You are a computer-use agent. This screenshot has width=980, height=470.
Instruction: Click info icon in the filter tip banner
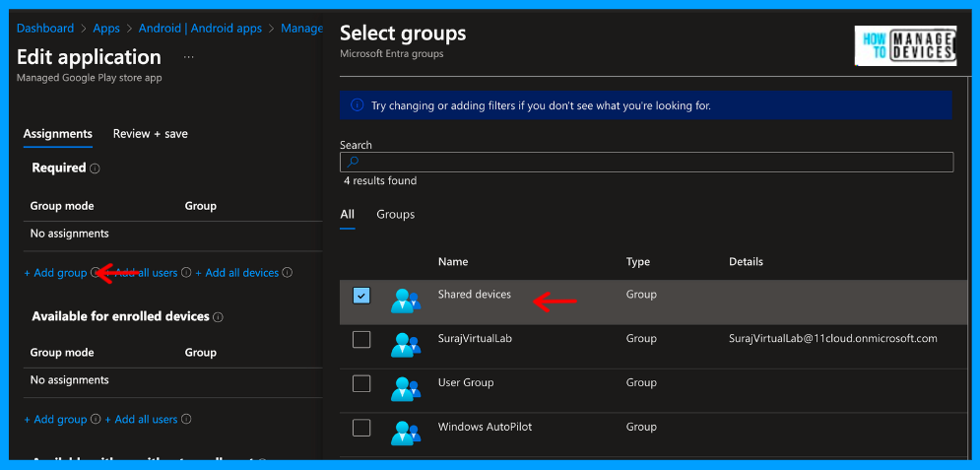357,105
